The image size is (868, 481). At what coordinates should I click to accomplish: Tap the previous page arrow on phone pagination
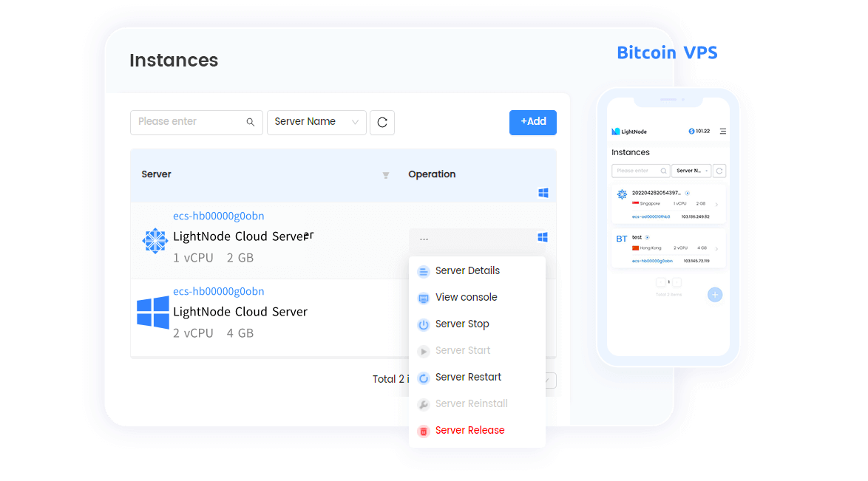[660, 282]
